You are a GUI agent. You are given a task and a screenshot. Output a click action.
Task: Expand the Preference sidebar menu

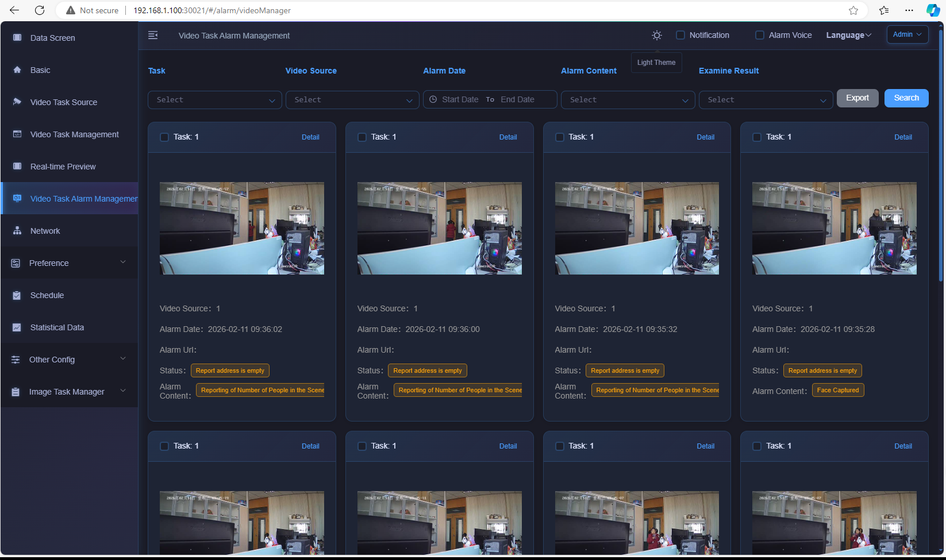coord(69,263)
